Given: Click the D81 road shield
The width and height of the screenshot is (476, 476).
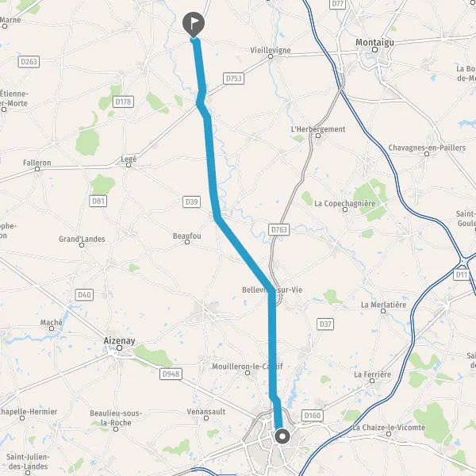Looking at the screenshot, I should point(98,201).
